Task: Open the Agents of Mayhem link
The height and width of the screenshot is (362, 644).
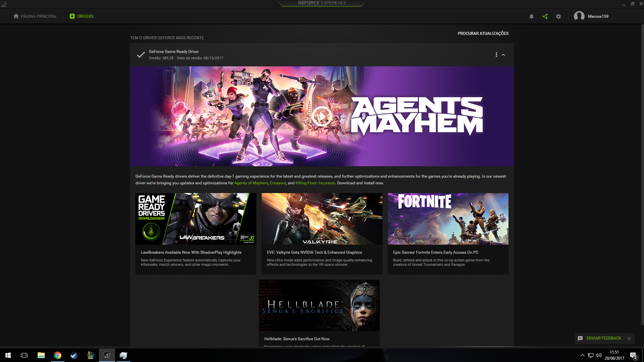Action: click(251, 183)
